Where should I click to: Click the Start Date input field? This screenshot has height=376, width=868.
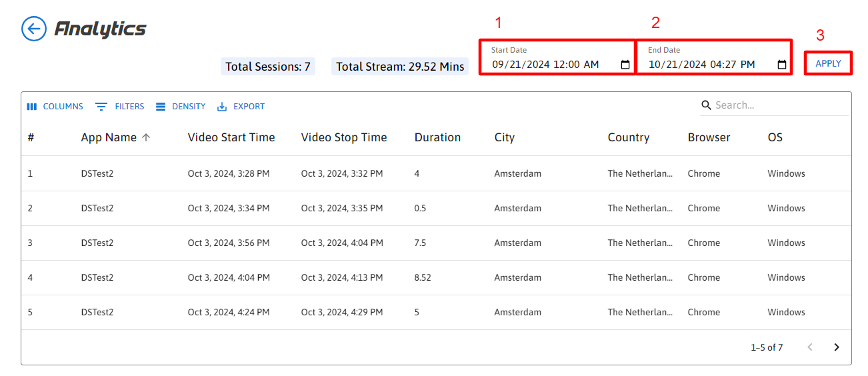coord(547,65)
